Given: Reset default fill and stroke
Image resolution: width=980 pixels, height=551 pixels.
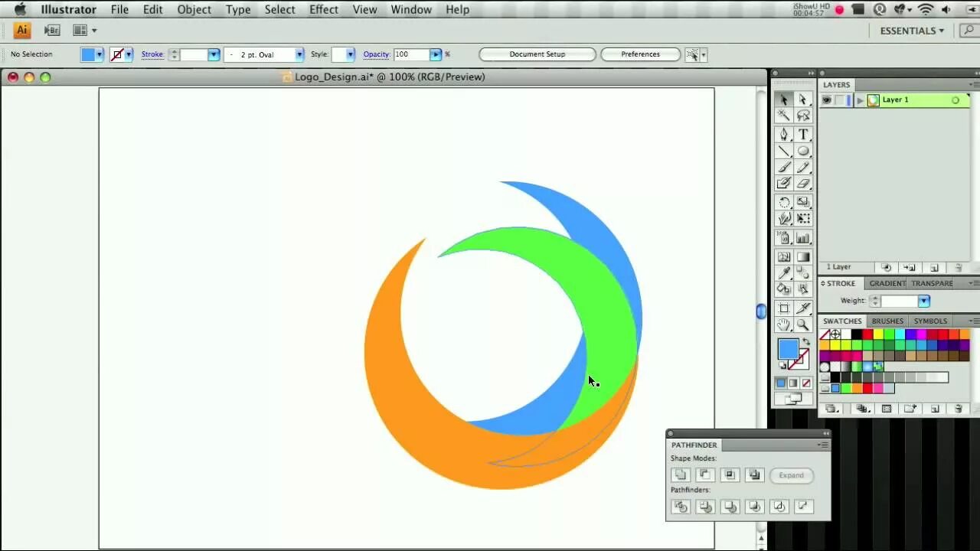Looking at the screenshot, I should coord(782,366).
